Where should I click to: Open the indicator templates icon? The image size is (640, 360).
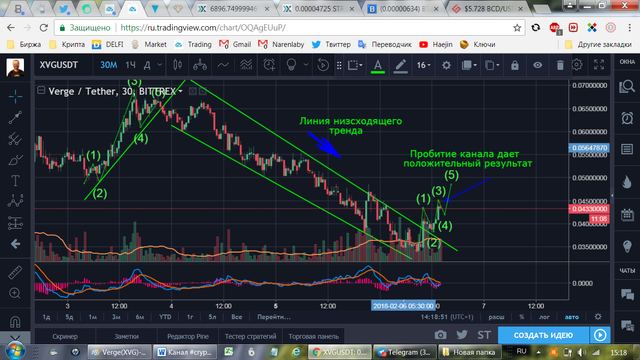[x=246, y=65]
